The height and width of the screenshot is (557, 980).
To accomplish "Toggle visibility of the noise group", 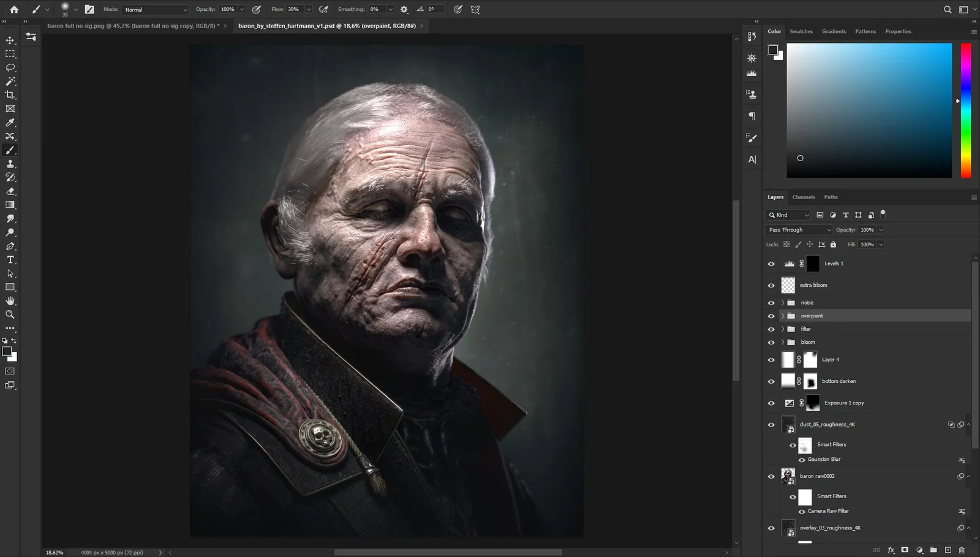I will click(771, 302).
